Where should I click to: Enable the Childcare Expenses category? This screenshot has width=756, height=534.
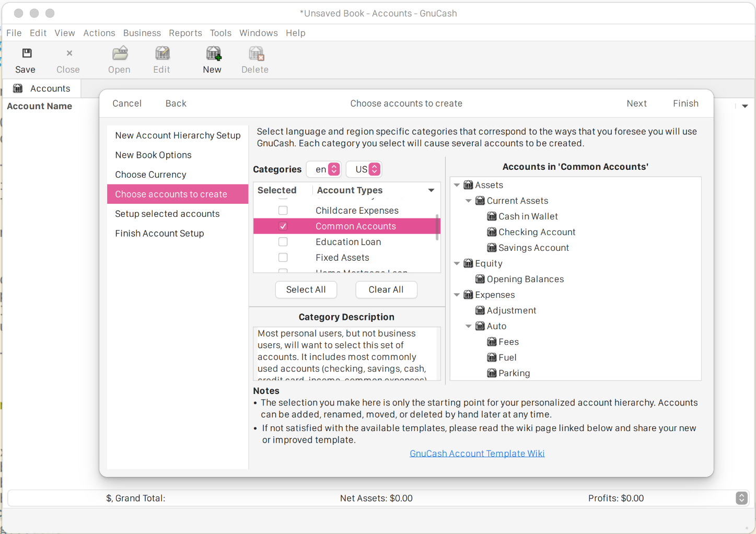click(x=283, y=210)
